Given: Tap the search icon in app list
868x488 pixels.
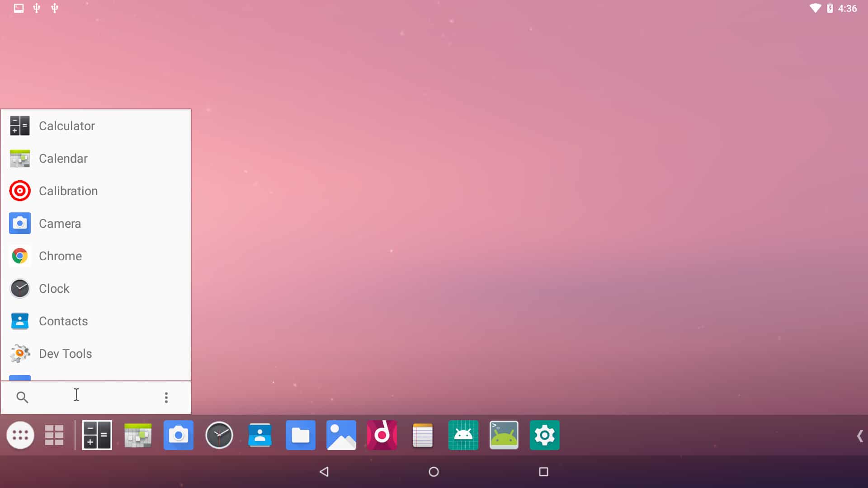Looking at the screenshot, I should (x=22, y=397).
